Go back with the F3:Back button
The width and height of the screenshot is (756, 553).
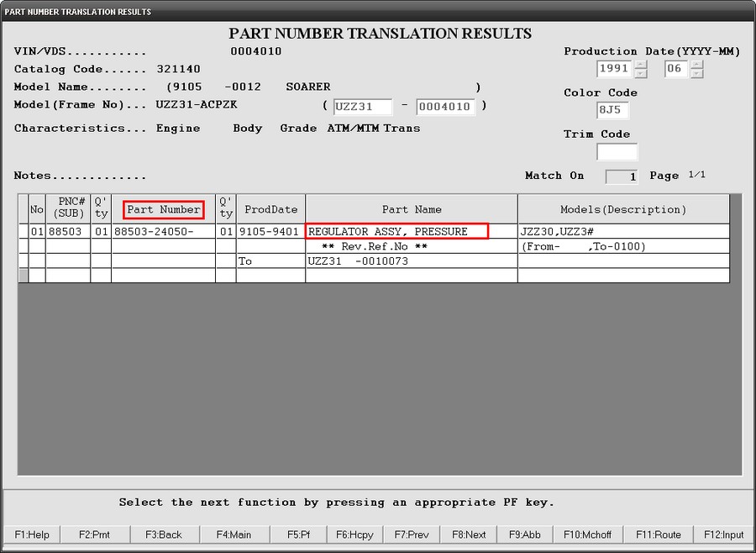[164, 535]
